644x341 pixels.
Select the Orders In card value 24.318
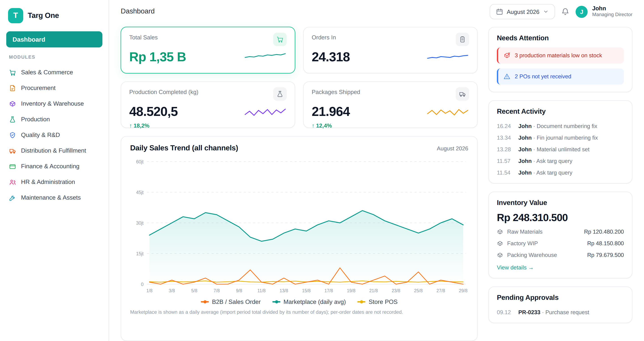point(330,57)
